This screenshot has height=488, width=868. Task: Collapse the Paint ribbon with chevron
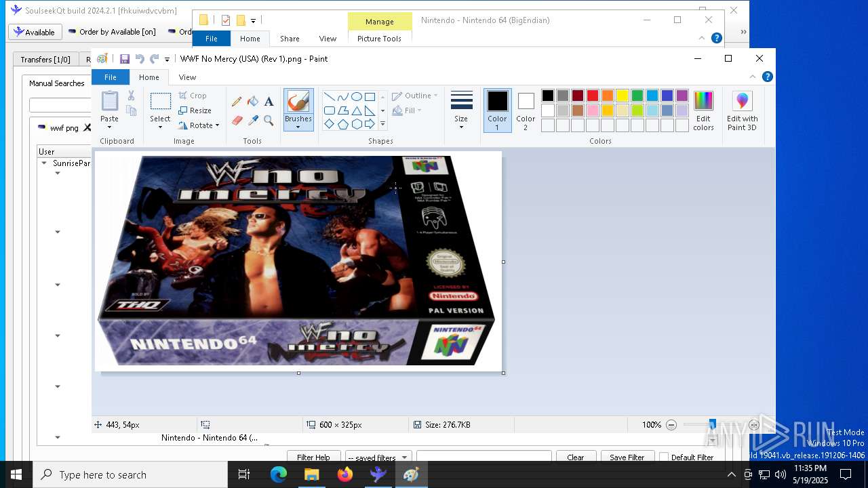click(753, 77)
